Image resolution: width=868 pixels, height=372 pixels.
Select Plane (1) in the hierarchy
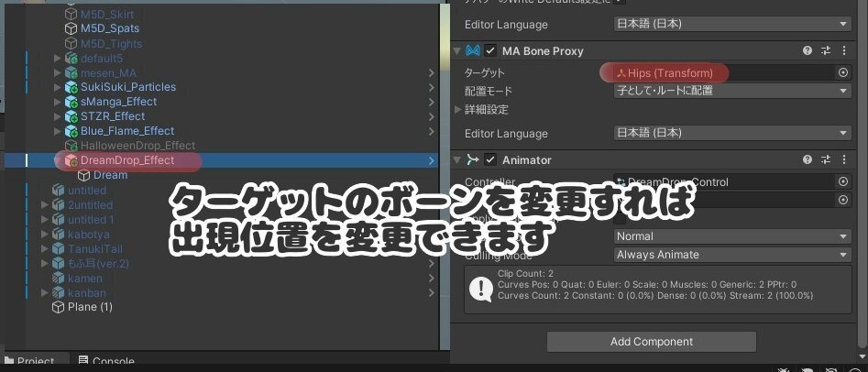coord(90,307)
